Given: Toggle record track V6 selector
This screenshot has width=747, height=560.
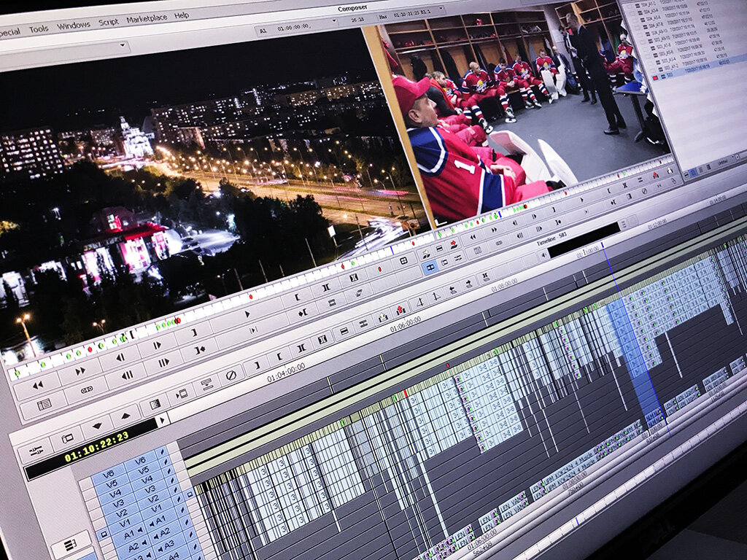Looking at the screenshot, I should coord(139,461).
